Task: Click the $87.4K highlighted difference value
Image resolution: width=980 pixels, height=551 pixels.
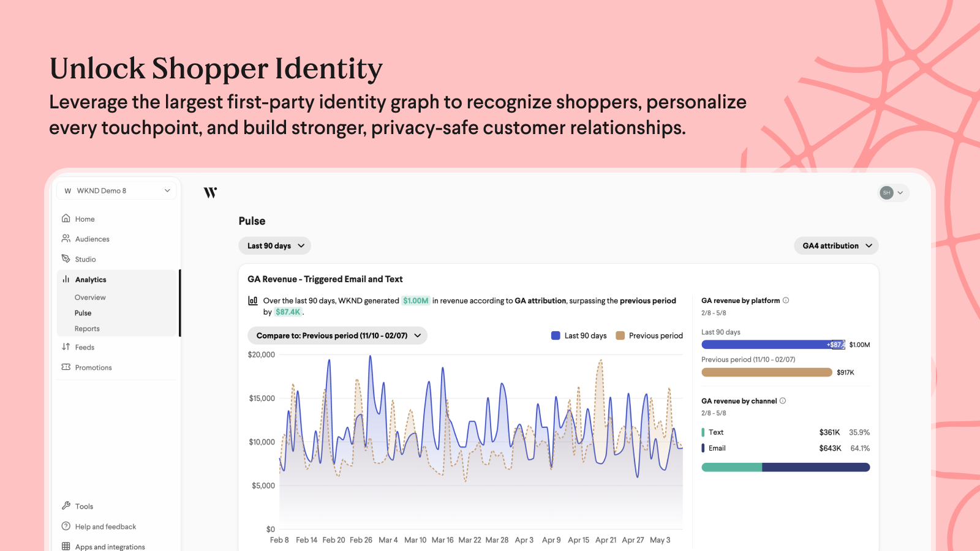Action: 288,312
